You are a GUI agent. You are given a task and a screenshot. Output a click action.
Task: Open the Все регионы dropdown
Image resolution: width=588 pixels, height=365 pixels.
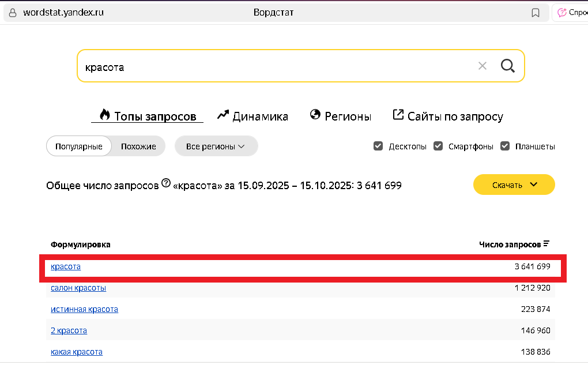click(x=216, y=146)
